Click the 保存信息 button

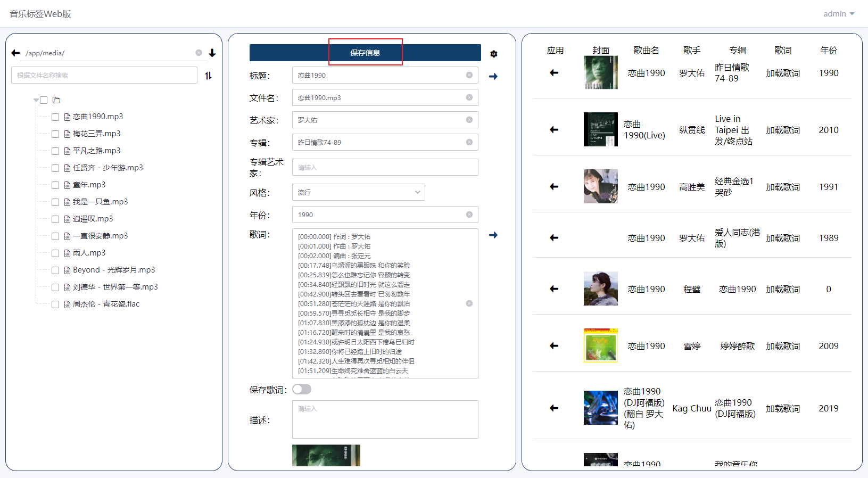point(365,53)
